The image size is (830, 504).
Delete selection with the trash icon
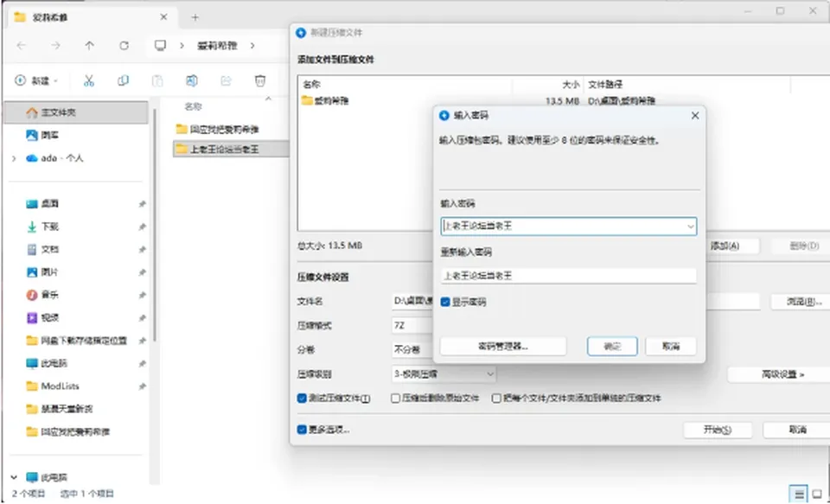(260, 80)
